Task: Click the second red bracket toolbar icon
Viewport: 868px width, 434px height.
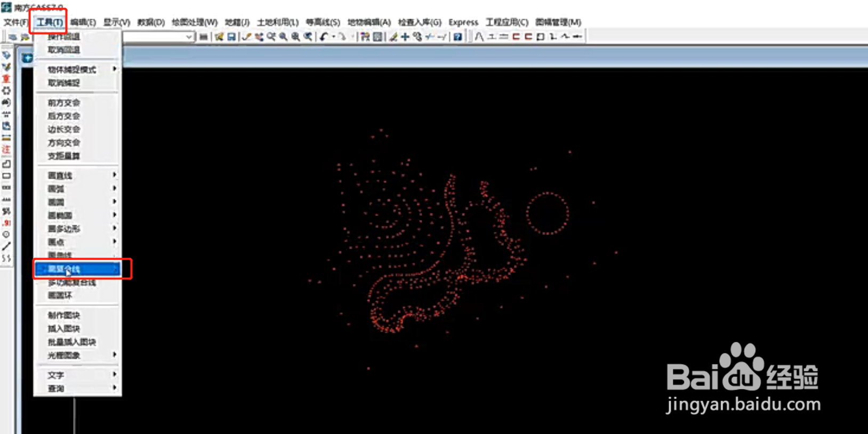Action: 528,37
